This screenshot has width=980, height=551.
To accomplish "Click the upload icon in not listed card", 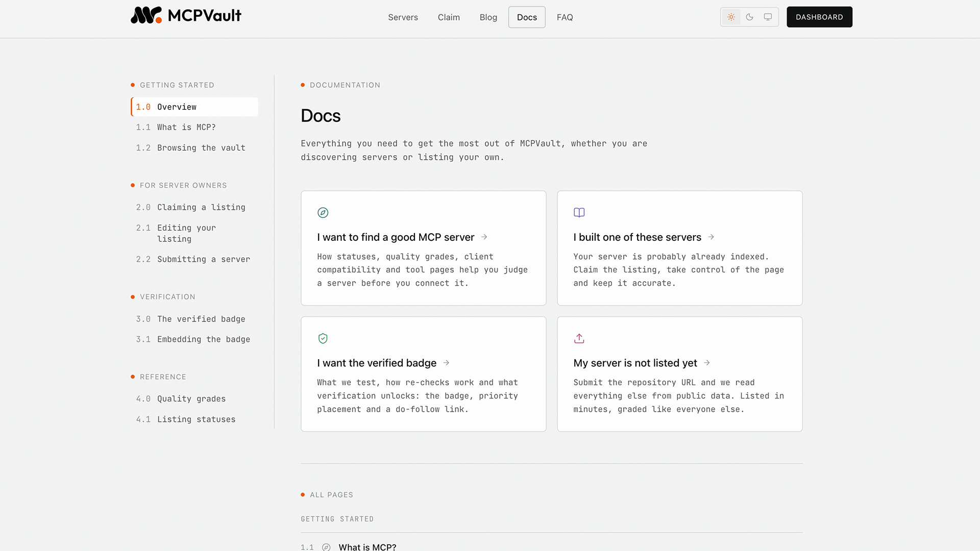I will coord(579,339).
